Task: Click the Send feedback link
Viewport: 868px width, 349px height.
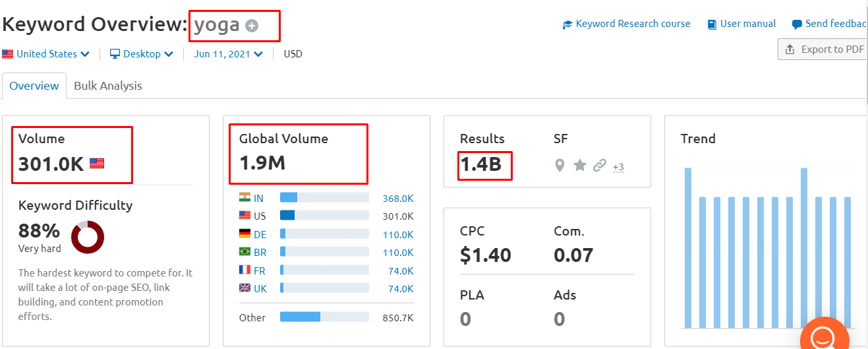Action: click(830, 24)
